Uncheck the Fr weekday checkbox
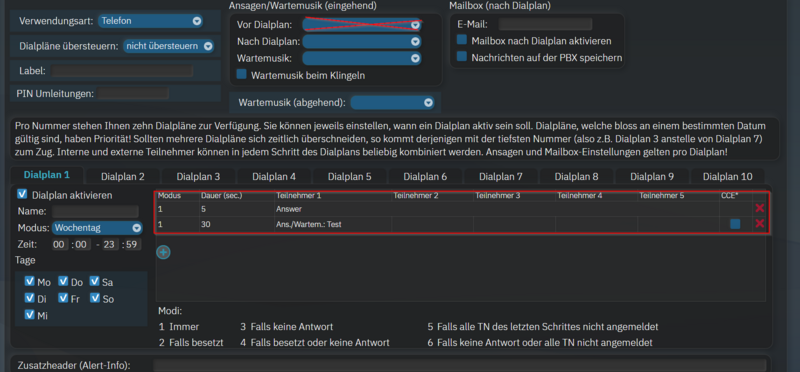The image size is (800, 372). click(x=63, y=298)
